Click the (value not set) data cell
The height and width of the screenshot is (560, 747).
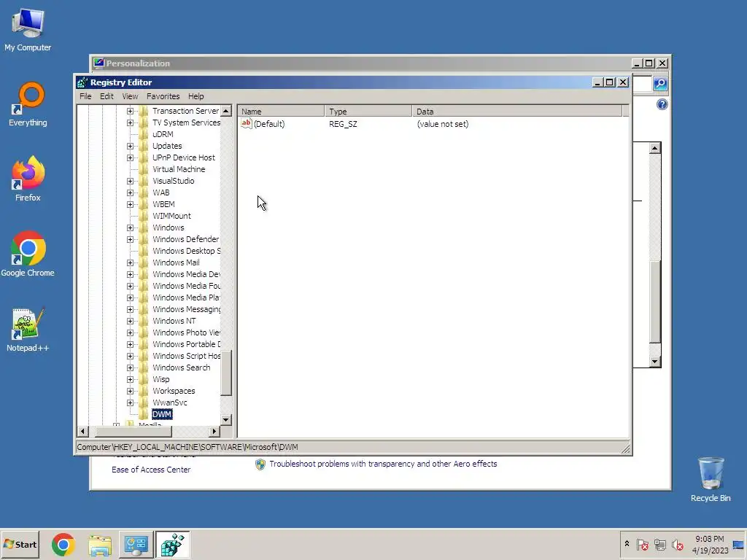point(443,124)
